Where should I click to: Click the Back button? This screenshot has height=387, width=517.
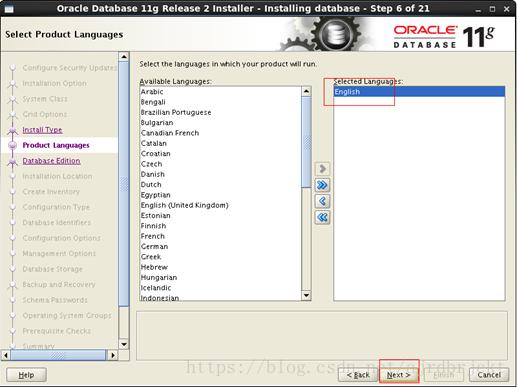pyautogui.click(x=358, y=375)
